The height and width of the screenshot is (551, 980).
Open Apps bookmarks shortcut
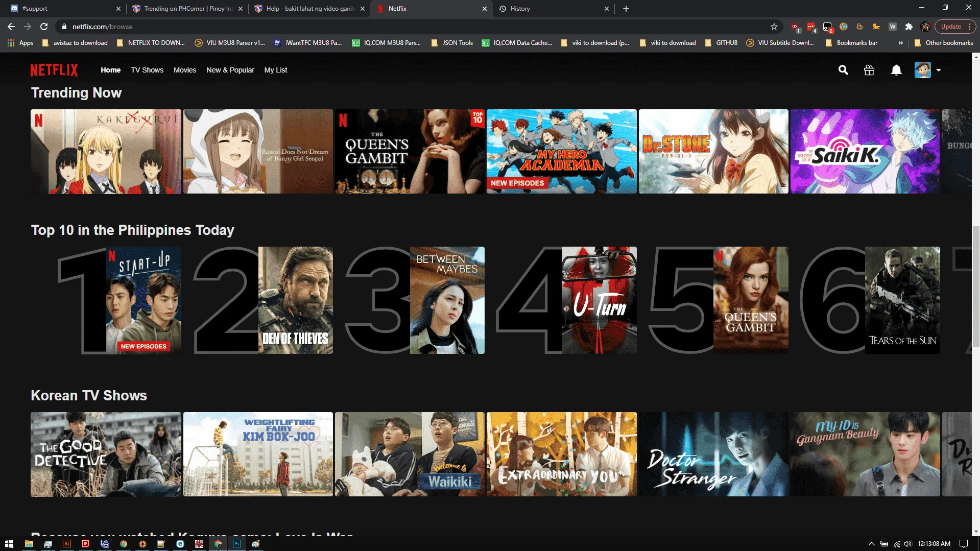[20, 43]
